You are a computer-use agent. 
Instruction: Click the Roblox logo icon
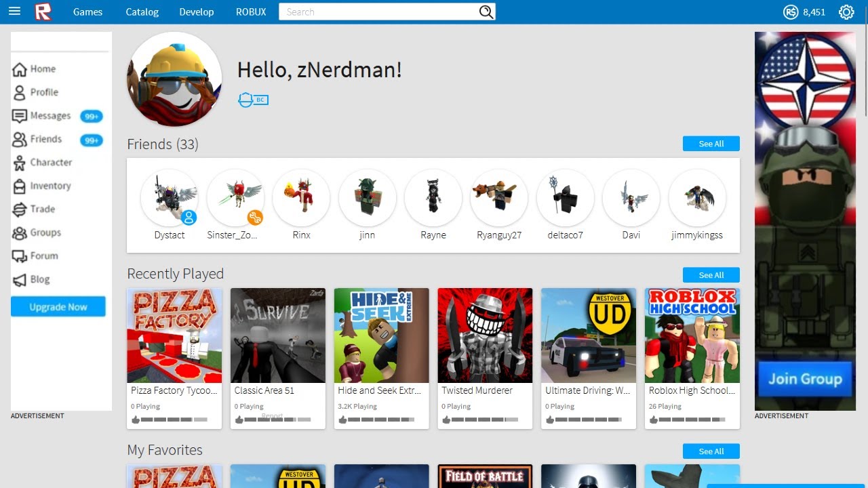pos(43,12)
